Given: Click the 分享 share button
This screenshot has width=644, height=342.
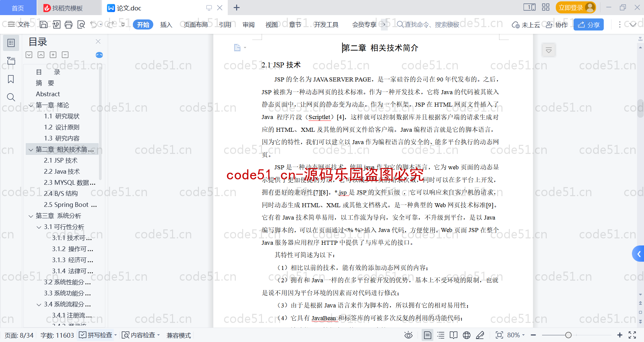Looking at the screenshot, I should 589,24.
